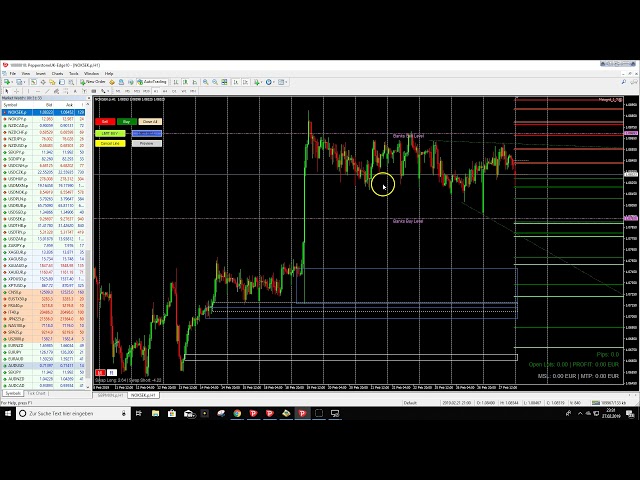Image resolution: width=640 pixels, height=480 pixels.
Task: Click the Windows Start button
Action: tap(8, 413)
